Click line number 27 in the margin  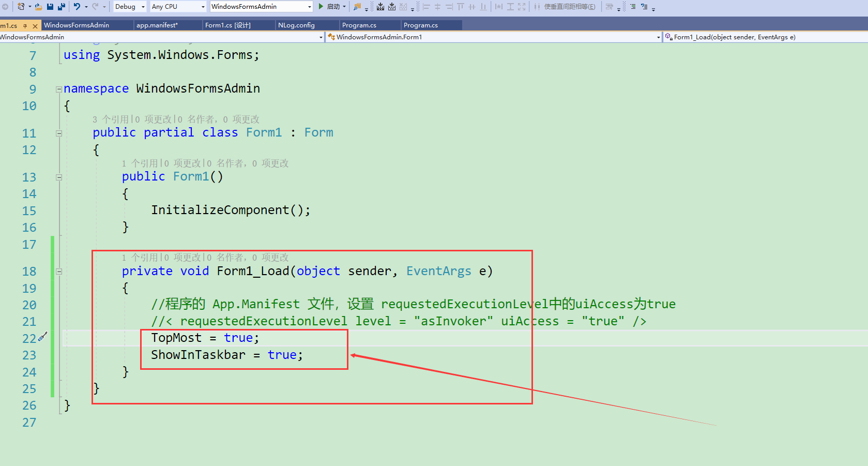29,423
